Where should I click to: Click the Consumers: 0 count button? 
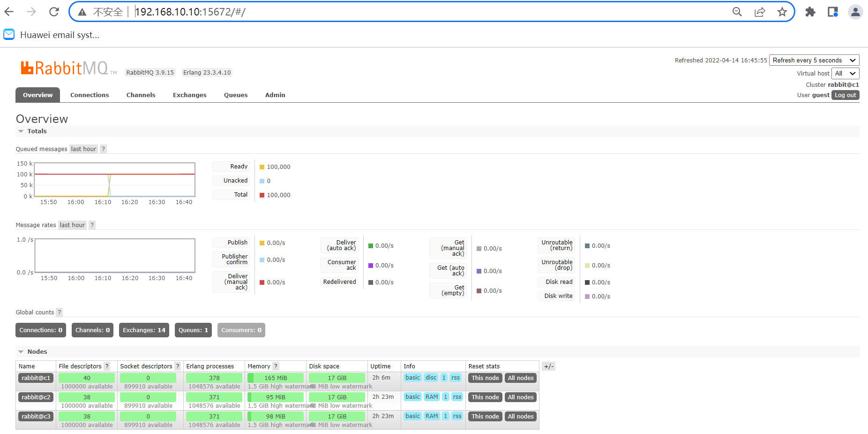click(241, 330)
